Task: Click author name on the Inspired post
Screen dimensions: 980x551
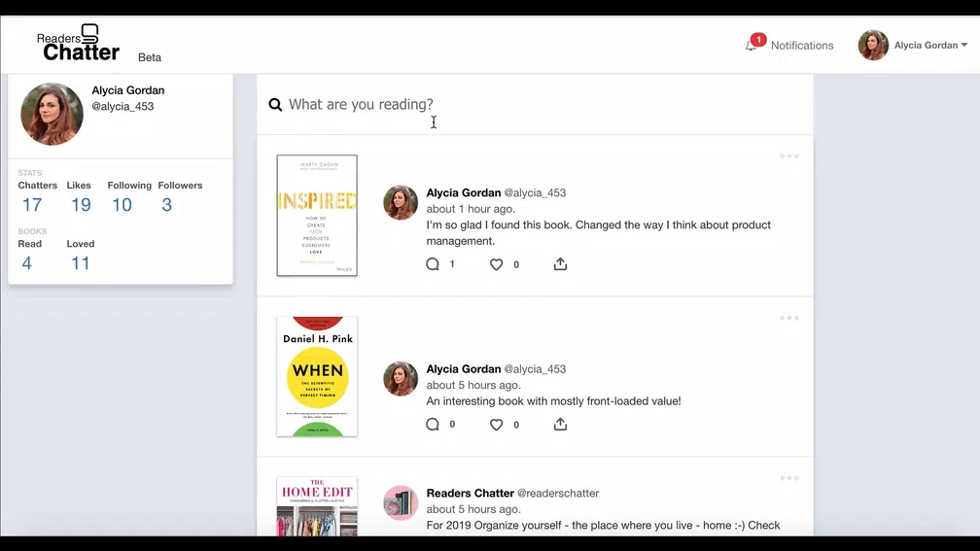Action: pos(464,193)
